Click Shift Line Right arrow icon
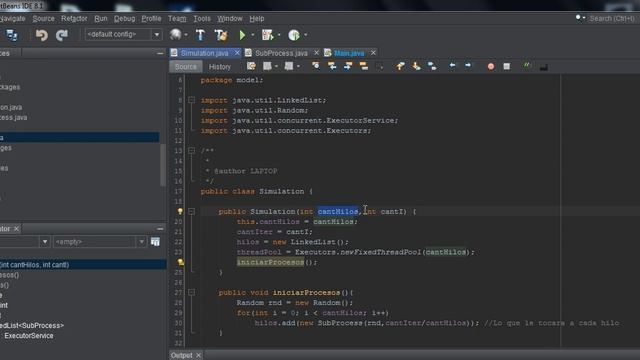This screenshot has height=360, width=640. (468, 65)
